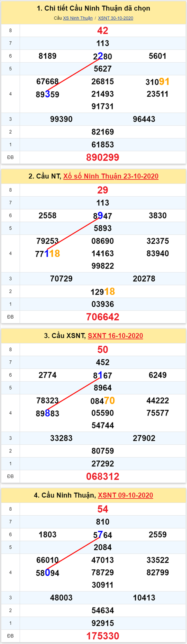Click the number 8964
Viewport: 187px width, 644px height.
click(x=103, y=387)
